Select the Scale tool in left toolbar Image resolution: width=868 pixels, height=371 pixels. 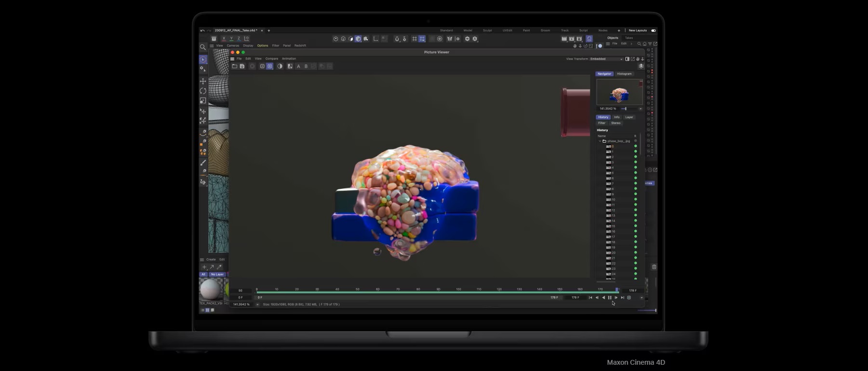(x=203, y=101)
